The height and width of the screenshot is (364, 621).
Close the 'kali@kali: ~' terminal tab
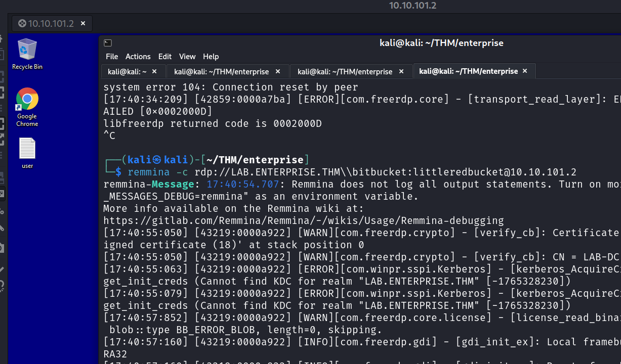[154, 72]
